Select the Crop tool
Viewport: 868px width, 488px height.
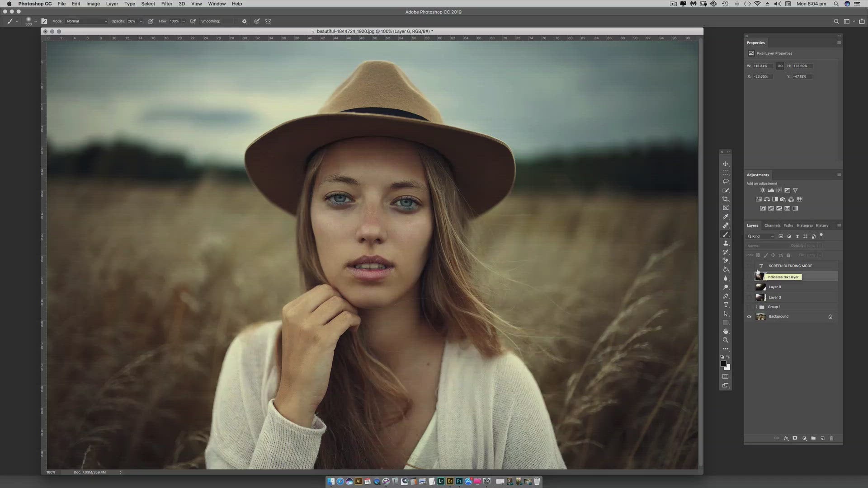pos(726,199)
